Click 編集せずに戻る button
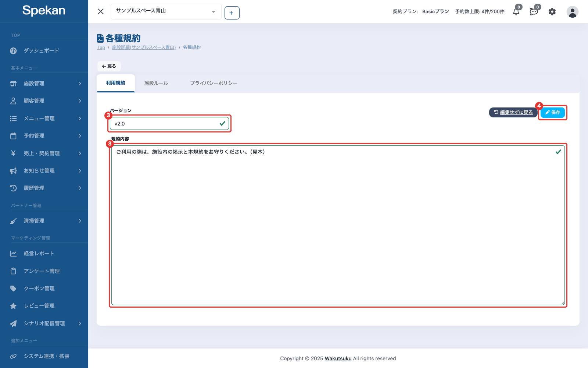 [513, 113]
